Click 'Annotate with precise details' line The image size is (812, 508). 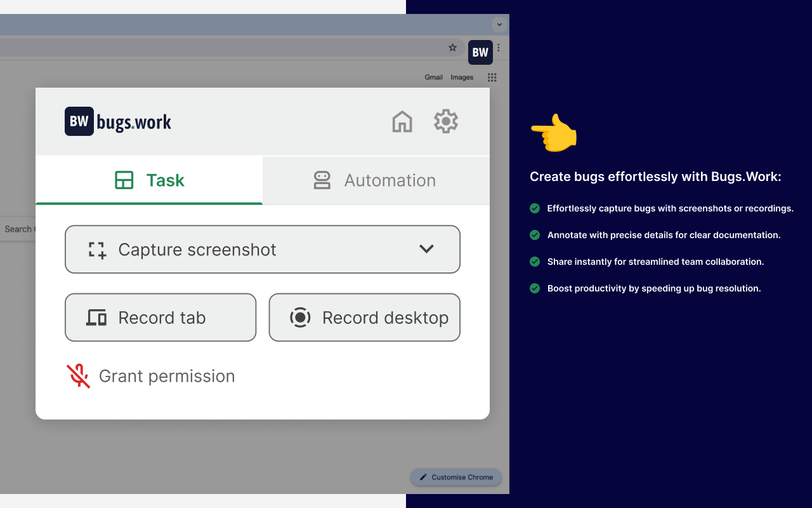coord(664,235)
